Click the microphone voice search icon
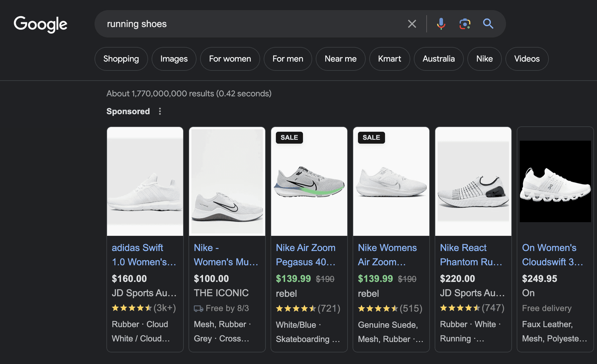The height and width of the screenshot is (364, 597). point(441,24)
